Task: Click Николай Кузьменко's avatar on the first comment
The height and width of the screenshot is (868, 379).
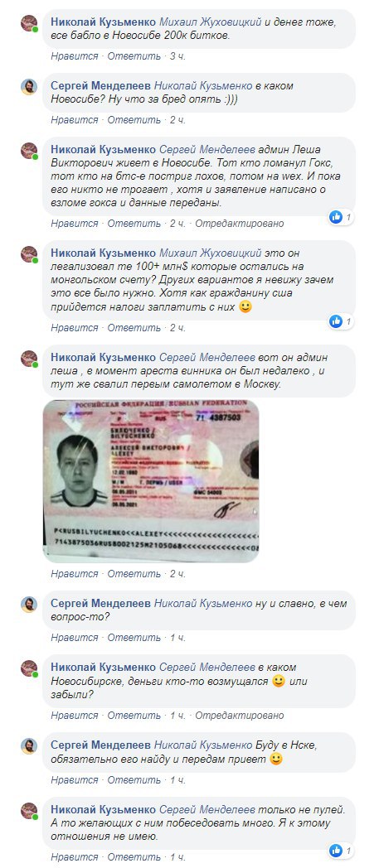Action: 29,23
